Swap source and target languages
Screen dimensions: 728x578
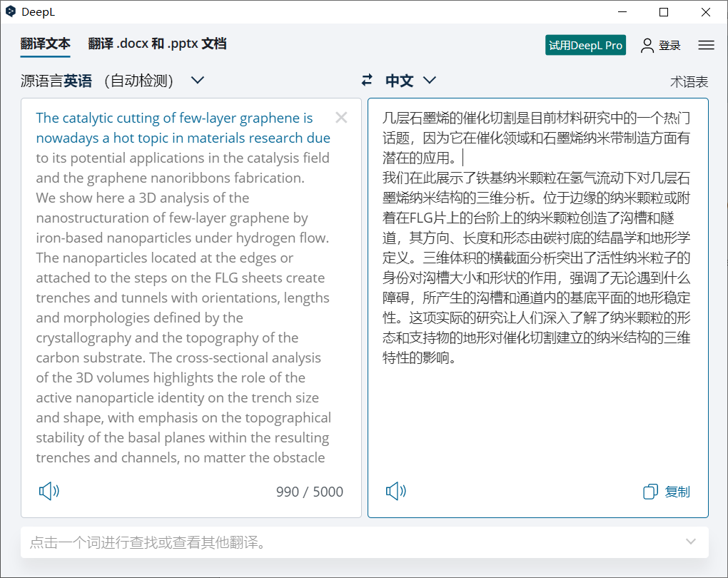click(x=367, y=81)
